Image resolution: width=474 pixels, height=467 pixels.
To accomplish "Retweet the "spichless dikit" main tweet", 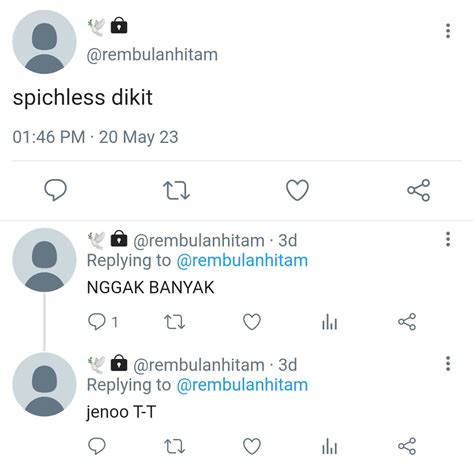I will coord(176,190).
